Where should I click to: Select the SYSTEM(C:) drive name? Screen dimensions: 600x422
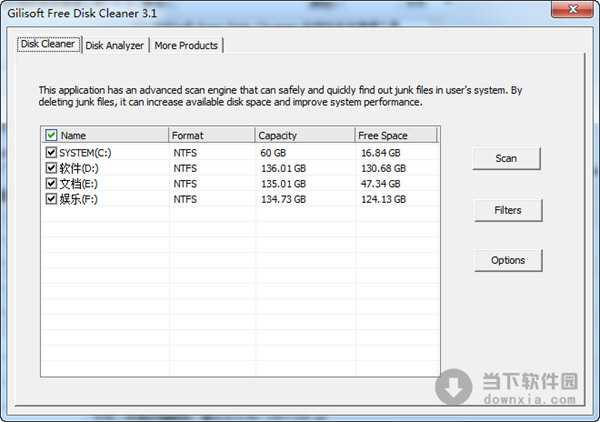[85, 153]
